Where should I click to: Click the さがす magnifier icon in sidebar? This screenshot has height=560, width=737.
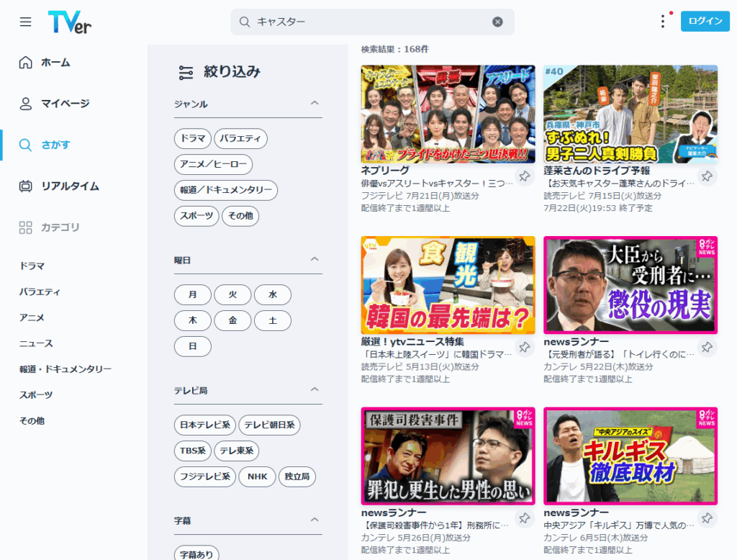[x=25, y=145]
